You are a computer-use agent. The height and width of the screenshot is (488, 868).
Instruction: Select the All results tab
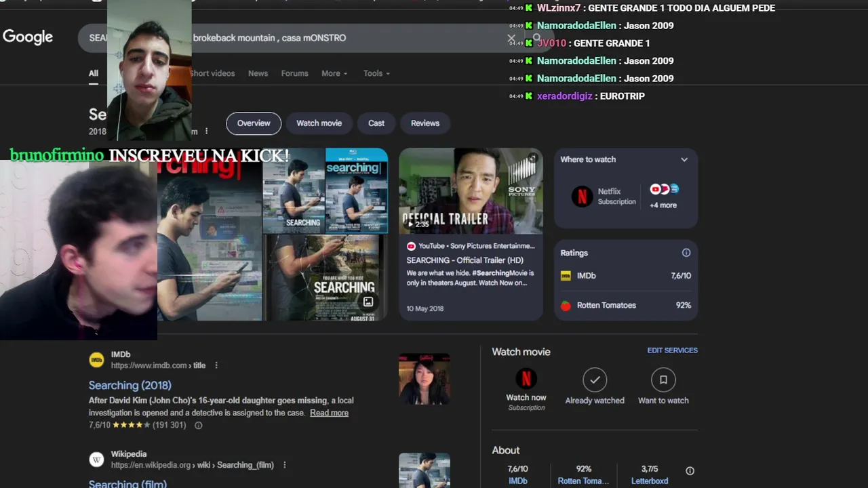tap(94, 73)
